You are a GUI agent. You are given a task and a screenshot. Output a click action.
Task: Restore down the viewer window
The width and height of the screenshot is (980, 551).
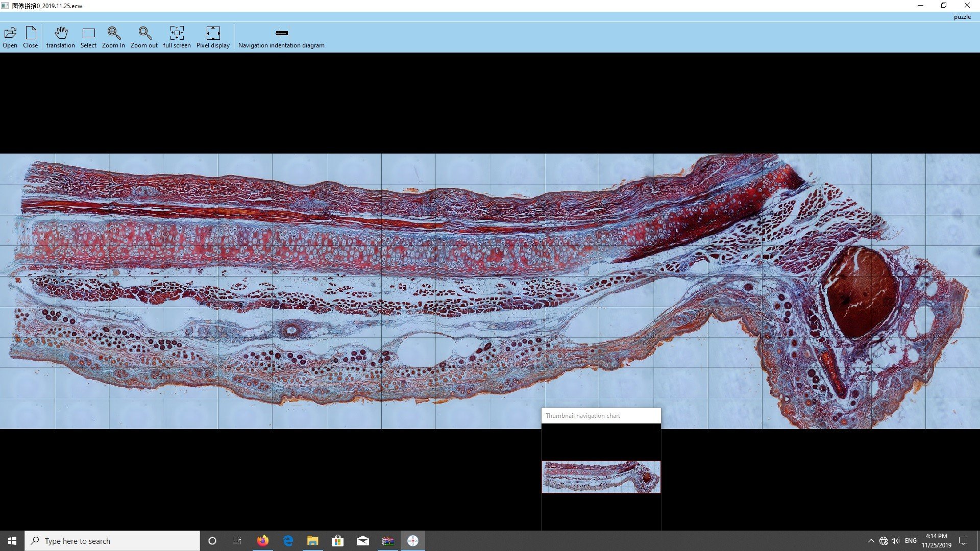[x=944, y=6]
